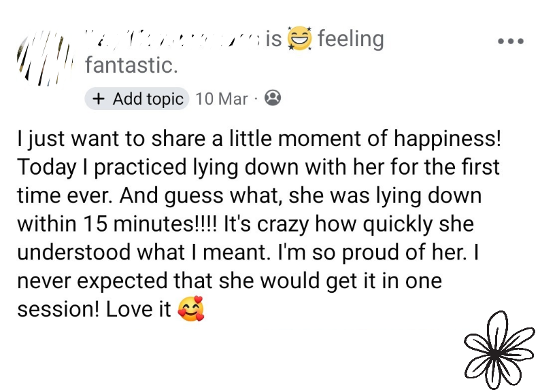Click the word 'feeling' in the header

pyautogui.click(x=351, y=39)
